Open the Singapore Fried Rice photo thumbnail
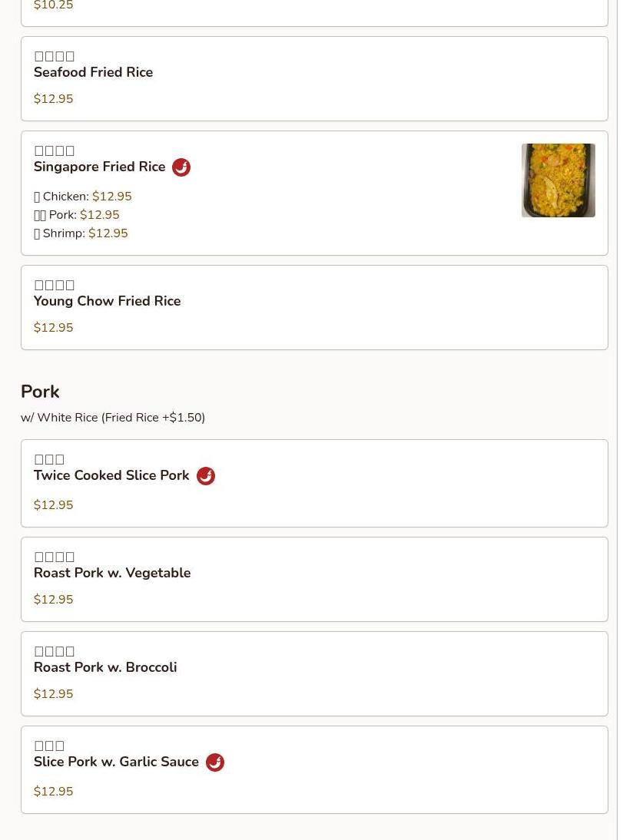 [558, 180]
